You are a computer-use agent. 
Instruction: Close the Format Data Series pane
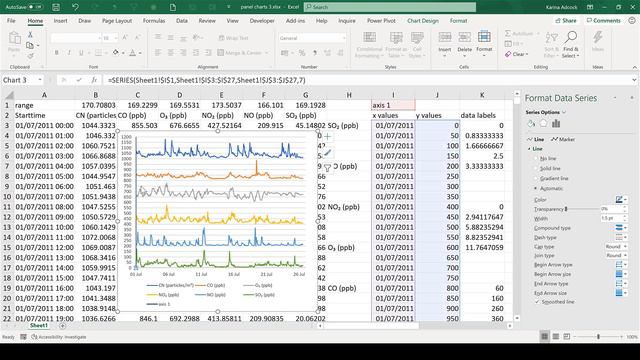(x=631, y=98)
